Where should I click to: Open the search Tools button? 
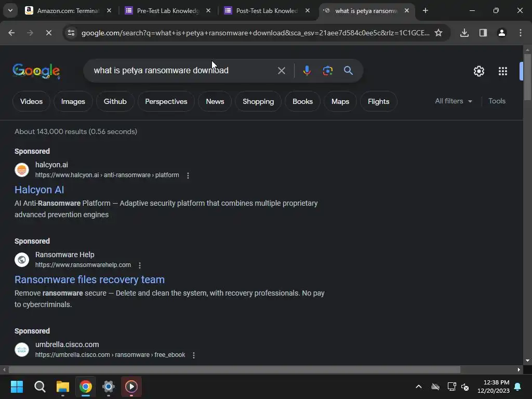click(x=497, y=101)
